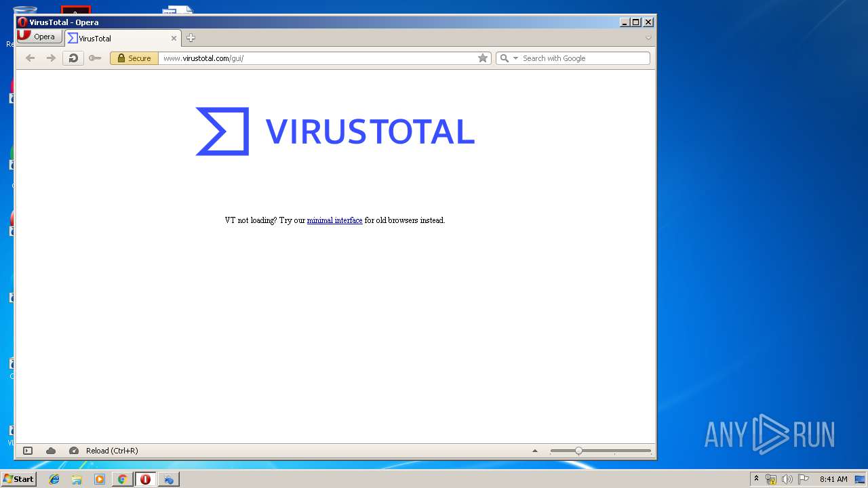Click the Search with Google field
Viewport: 868px width, 488px height.
(585, 58)
